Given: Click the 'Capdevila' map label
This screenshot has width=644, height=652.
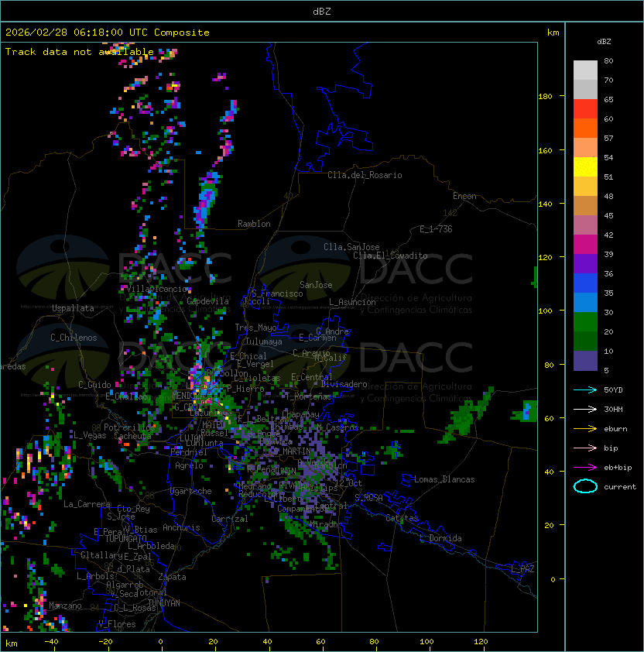Looking at the screenshot, I should click(207, 301).
